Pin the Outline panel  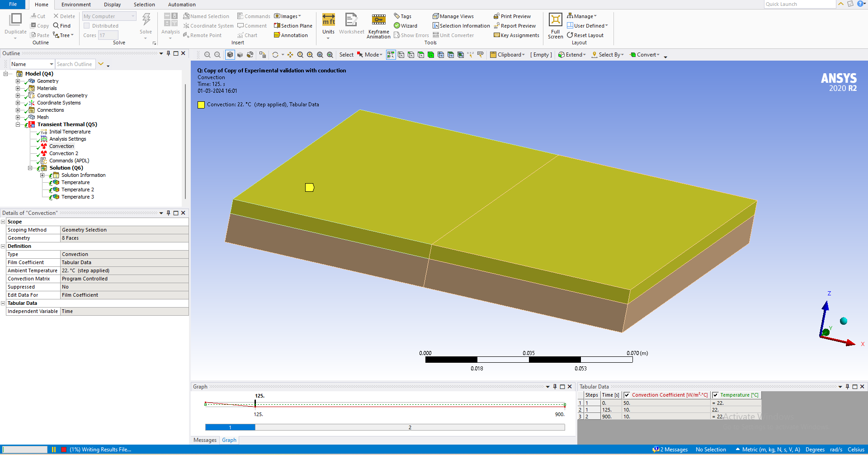(168, 53)
